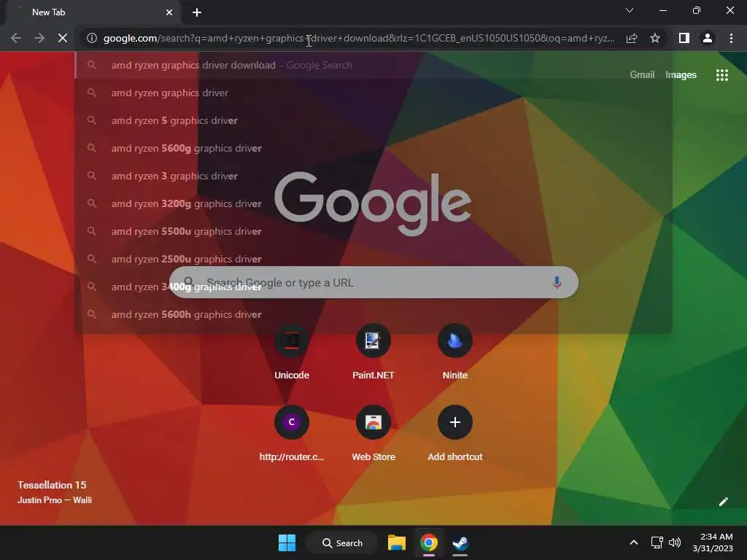The height and width of the screenshot is (560, 747).
Task: Select suggestion amd ryzen 3200g graphics driver
Action: tap(373, 203)
